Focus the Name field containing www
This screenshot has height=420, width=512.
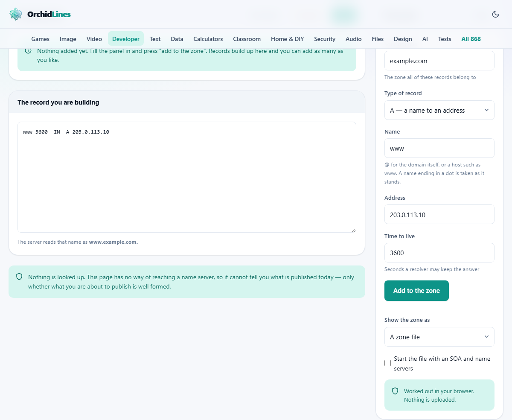point(439,148)
